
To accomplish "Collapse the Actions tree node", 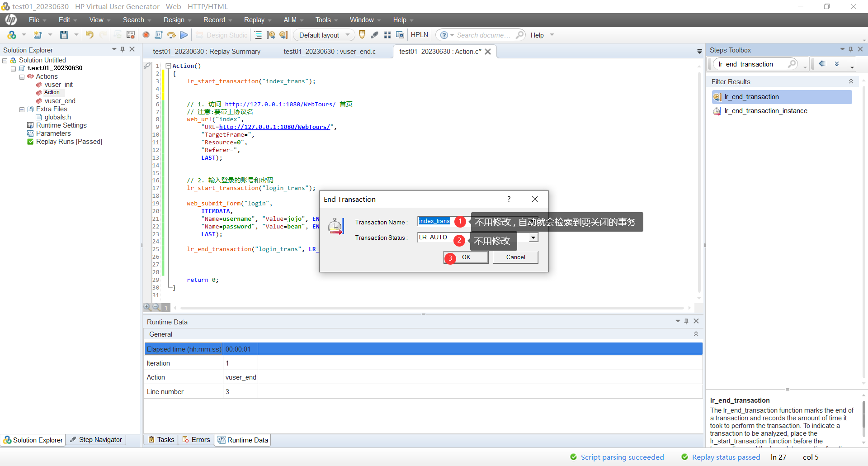I will 22,77.
